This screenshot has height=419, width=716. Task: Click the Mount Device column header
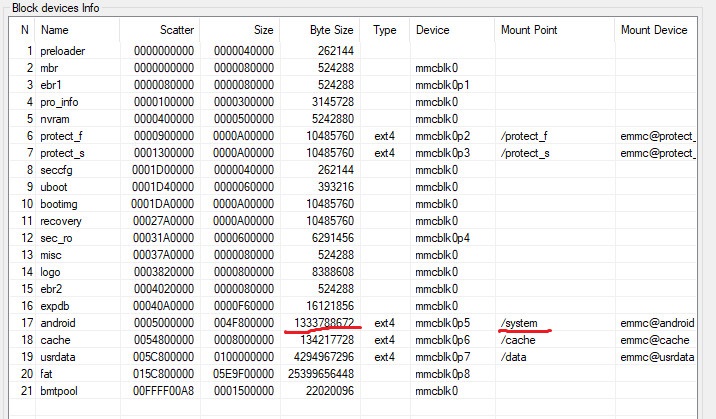tap(654, 30)
